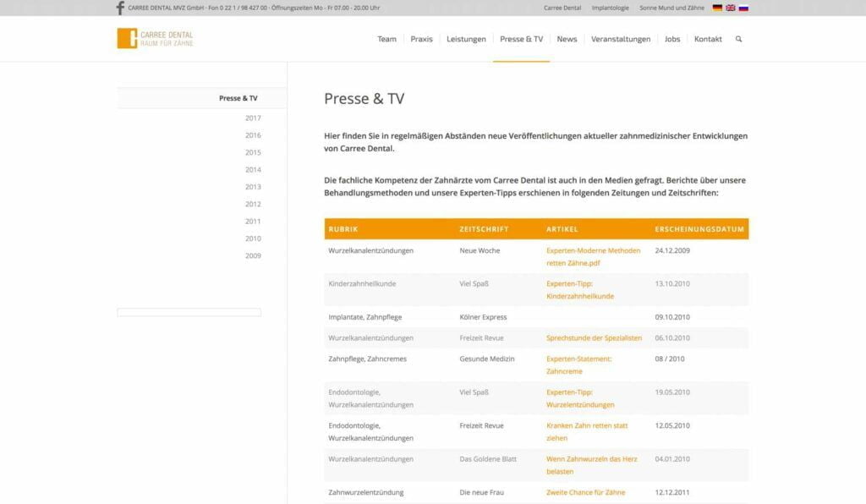Click the date 12.12.2011
Viewport: 866px width, 504px height.
672,492
